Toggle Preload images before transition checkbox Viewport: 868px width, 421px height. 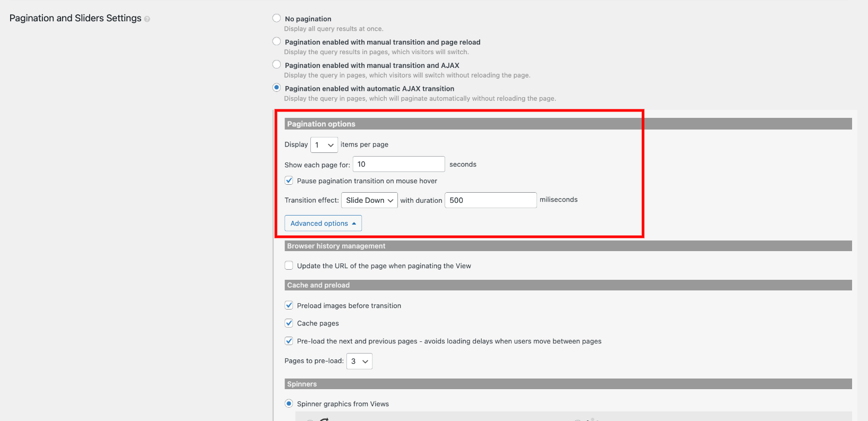(289, 305)
